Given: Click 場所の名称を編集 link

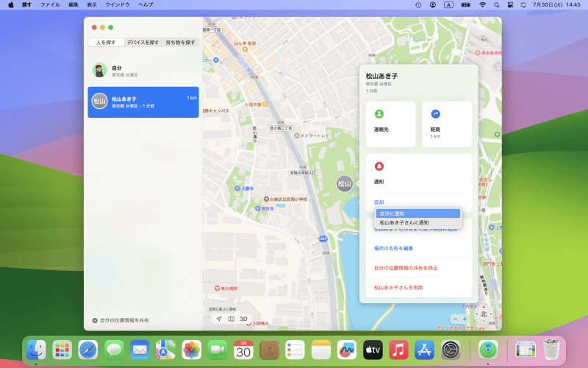Looking at the screenshot, I should click(x=393, y=248).
